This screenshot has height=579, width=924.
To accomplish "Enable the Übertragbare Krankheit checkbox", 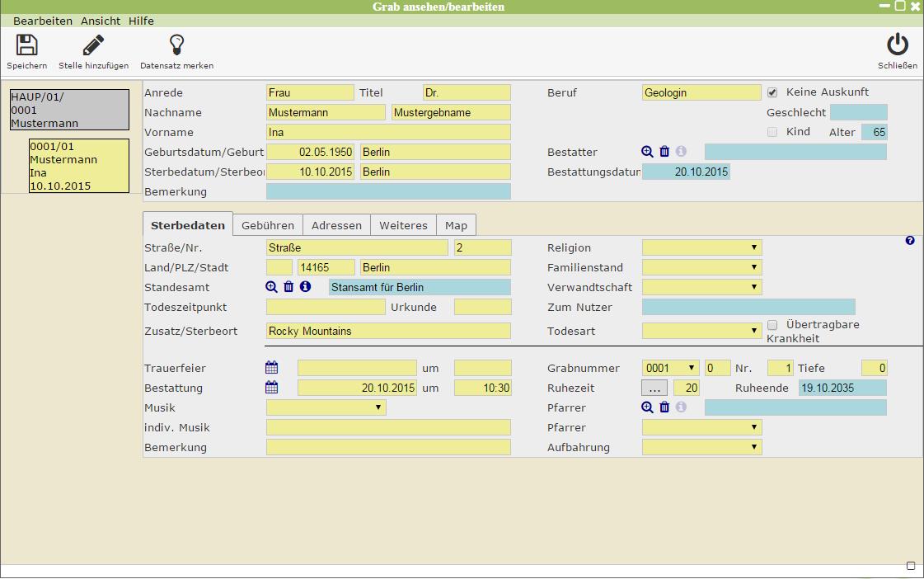I will tap(772, 325).
